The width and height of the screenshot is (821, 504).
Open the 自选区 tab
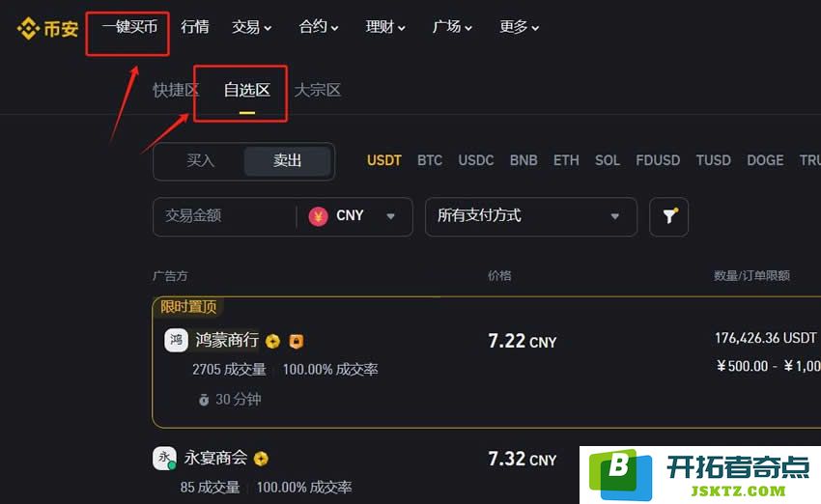pos(246,90)
